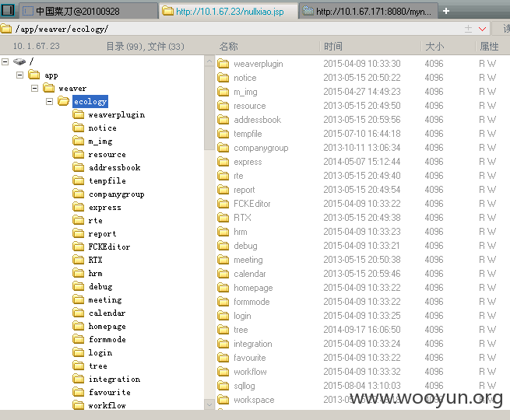Click resource folder icon in tree
Viewport: 510px width, 420px height.
[x=78, y=154]
